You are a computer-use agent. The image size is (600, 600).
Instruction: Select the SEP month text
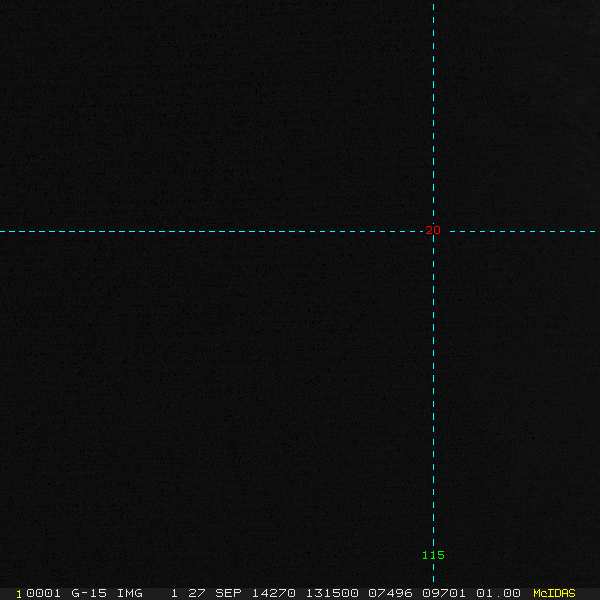tap(228, 593)
